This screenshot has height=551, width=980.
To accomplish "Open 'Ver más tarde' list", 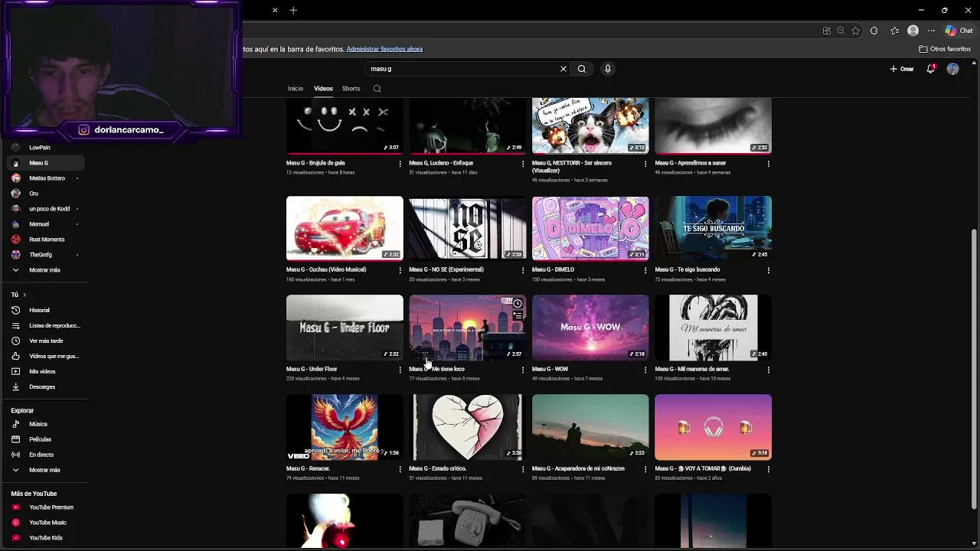I will click(x=46, y=341).
